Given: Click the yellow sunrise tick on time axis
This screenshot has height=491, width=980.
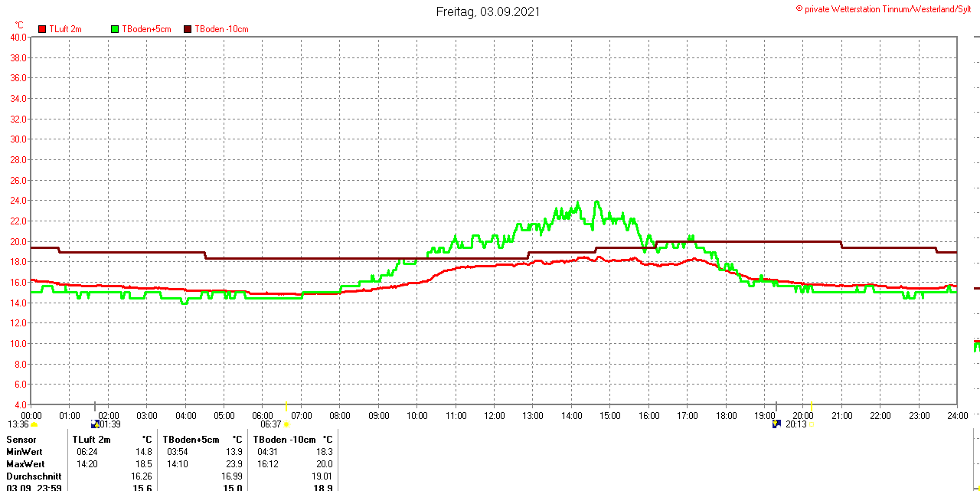Looking at the screenshot, I should point(286,406).
